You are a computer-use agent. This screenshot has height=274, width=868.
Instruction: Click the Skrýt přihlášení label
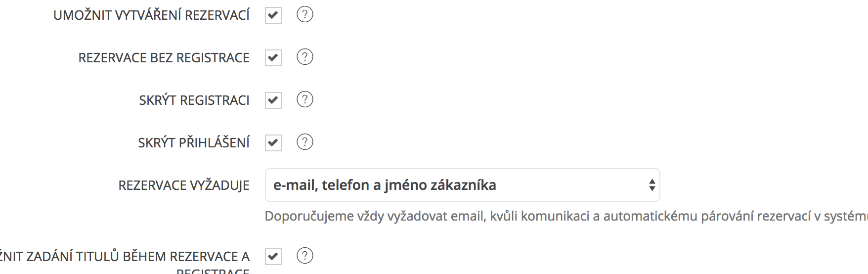coord(194,143)
